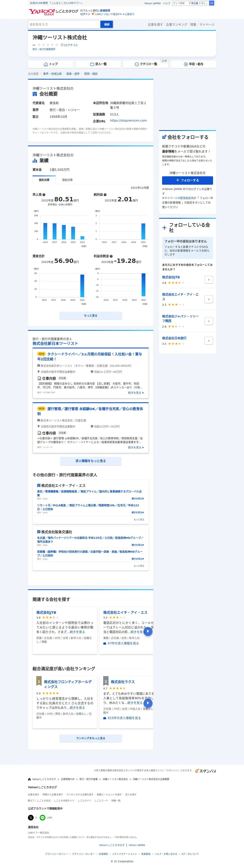Click next arrow in 関連する会社を探す carousel
Image resolution: width=244 pixels, height=868 pixels.
(x=148, y=631)
